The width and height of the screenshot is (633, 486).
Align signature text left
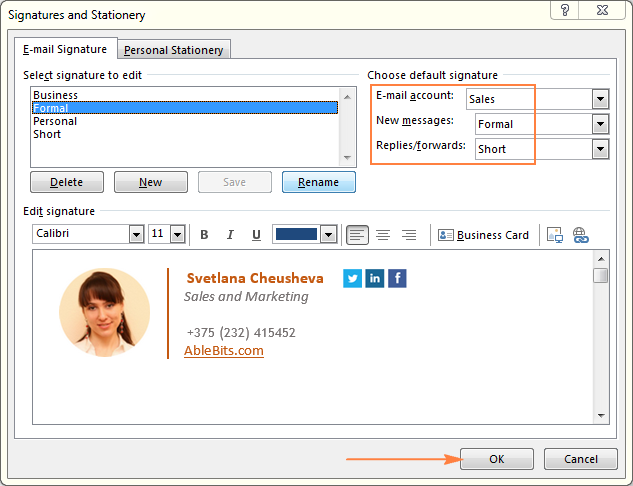click(x=357, y=235)
